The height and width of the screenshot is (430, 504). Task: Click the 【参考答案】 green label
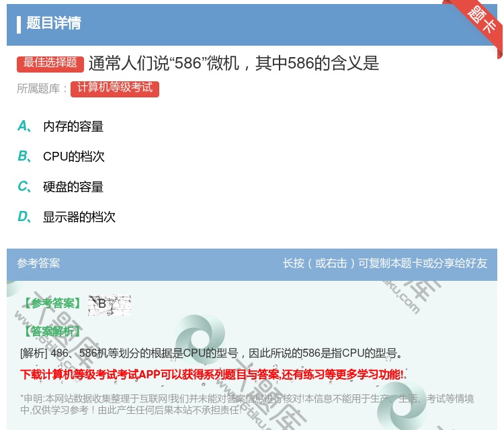pos(52,303)
